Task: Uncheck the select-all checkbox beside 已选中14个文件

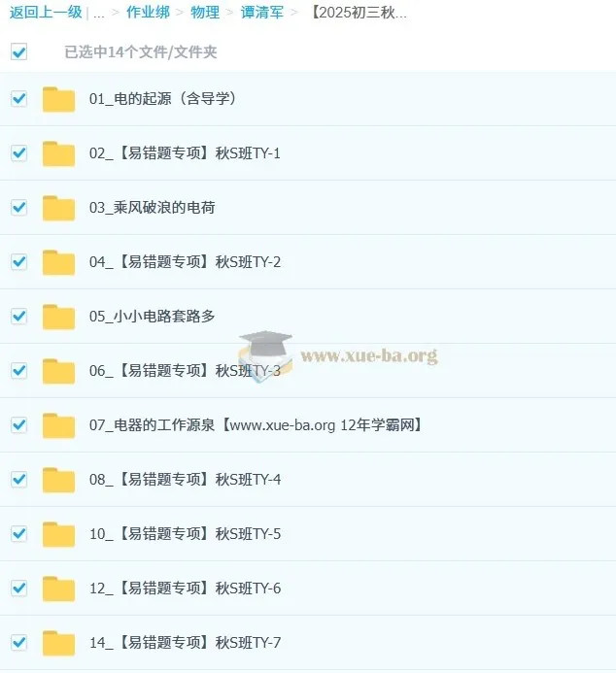Action: click(18, 51)
